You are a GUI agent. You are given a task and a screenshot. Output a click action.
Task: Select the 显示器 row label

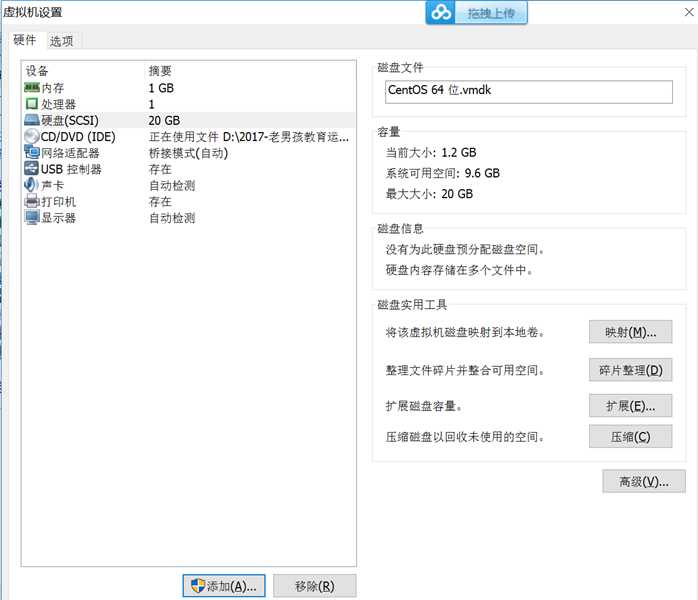click(x=58, y=218)
